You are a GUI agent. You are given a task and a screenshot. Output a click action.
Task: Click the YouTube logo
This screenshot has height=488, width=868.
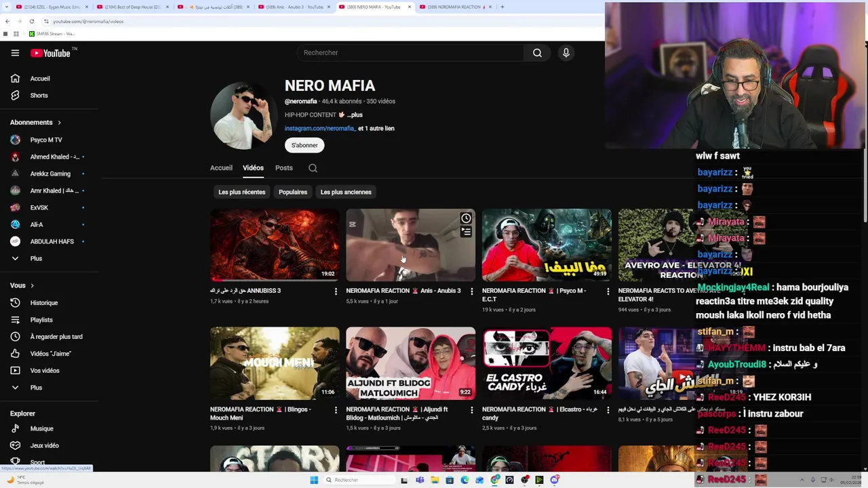click(x=50, y=53)
